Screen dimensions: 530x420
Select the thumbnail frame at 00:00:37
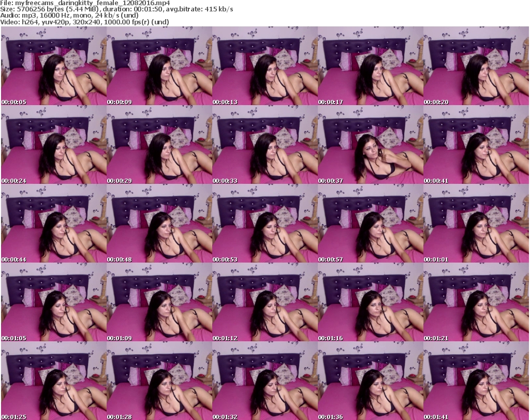coord(371,144)
